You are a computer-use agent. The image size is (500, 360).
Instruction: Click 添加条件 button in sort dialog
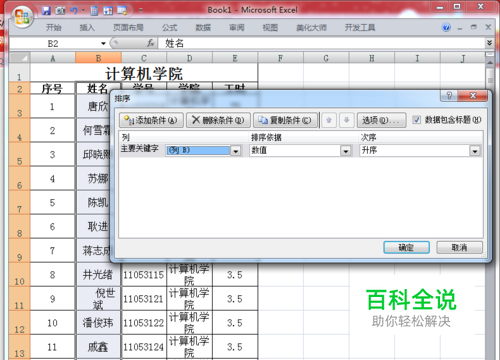(151, 120)
